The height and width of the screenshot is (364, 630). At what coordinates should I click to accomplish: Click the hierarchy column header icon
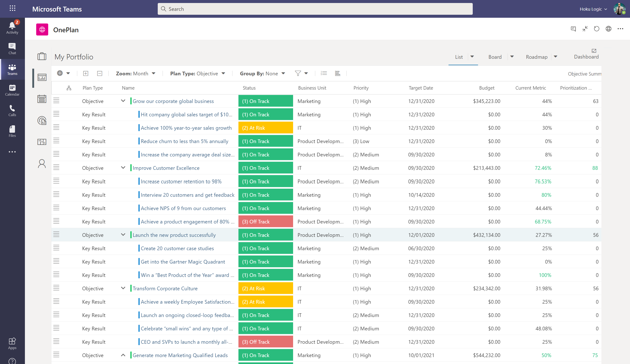coord(69,88)
